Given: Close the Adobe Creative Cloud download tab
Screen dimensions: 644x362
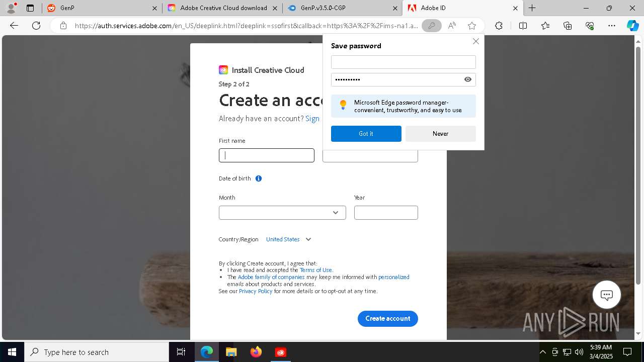Looking at the screenshot, I should (x=275, y=8).
